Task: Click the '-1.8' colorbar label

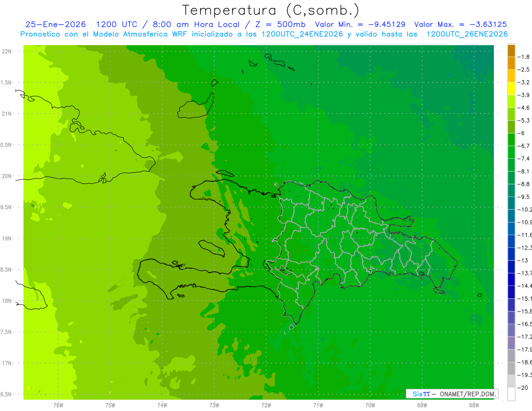Action: pyautogui.click(x=524, y=57)
